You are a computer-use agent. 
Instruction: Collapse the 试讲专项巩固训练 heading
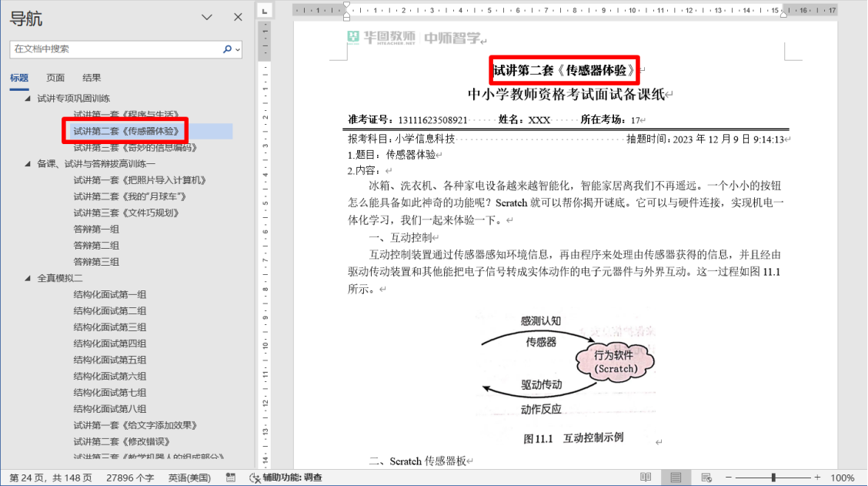28,99
